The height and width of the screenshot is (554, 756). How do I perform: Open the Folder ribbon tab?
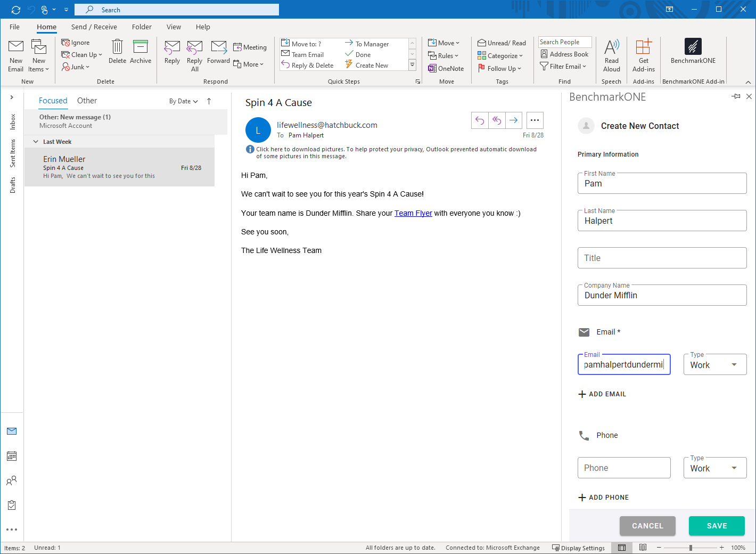[x=142, y=27]
